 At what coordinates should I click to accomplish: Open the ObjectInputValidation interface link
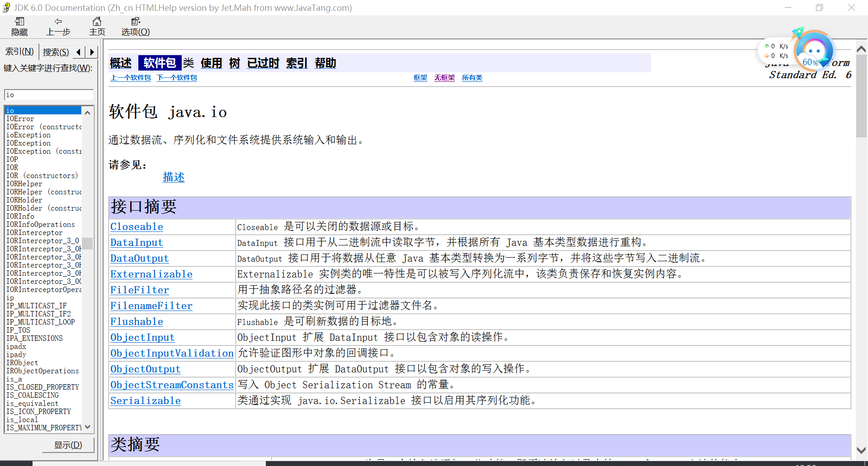click(172, 353)
